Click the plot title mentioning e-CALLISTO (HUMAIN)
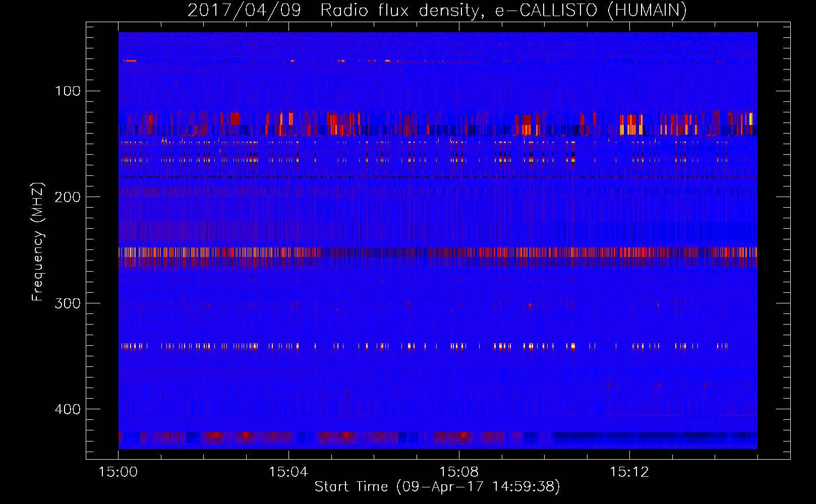 (x=437, y=10)
